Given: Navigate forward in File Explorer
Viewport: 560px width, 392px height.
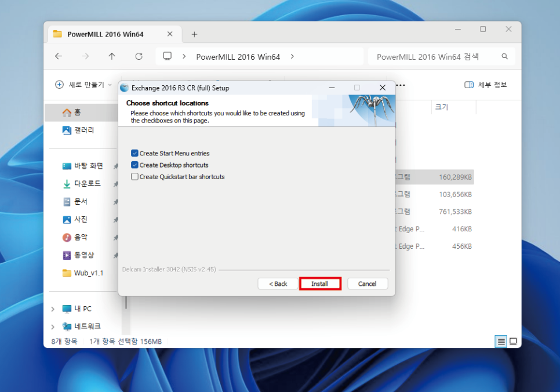Looking at the screenshot, I should (85, 56).
